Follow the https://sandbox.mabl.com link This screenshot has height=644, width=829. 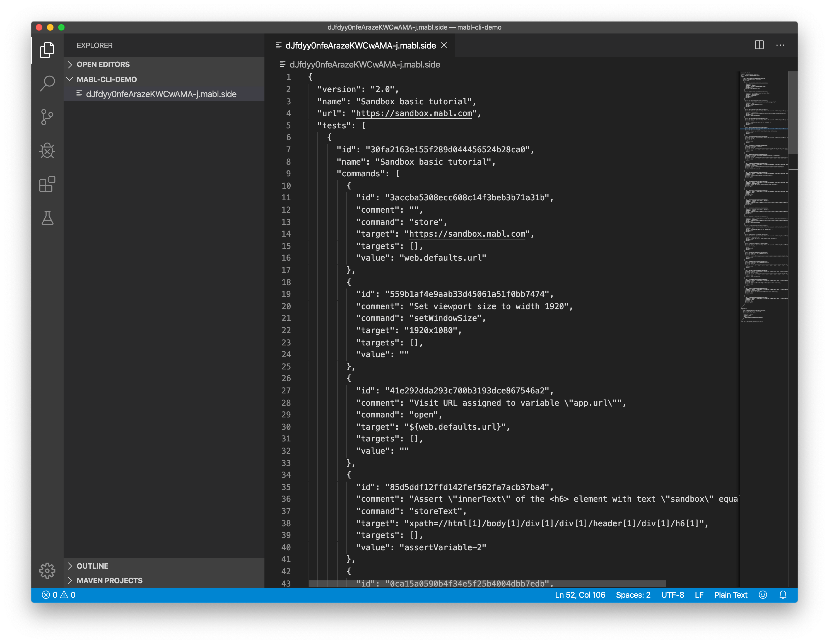pyautogui.click(x=414, y=113)
